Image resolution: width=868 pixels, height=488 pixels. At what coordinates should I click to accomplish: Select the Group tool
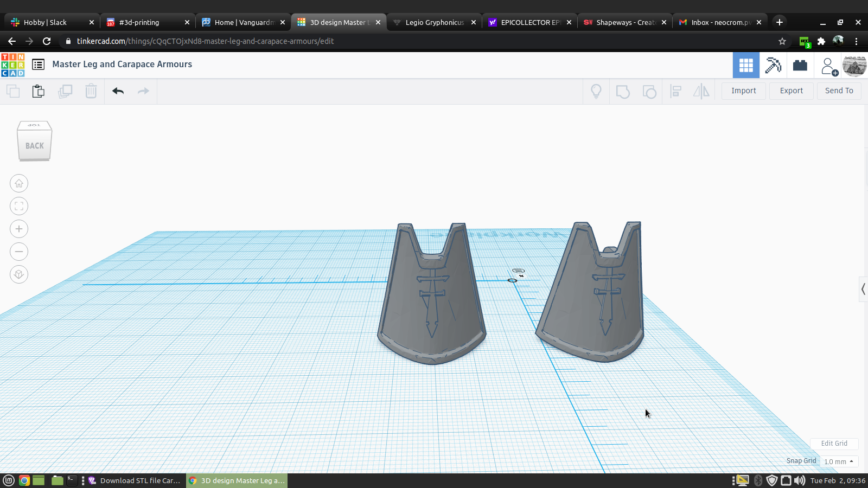coord(623,91)
